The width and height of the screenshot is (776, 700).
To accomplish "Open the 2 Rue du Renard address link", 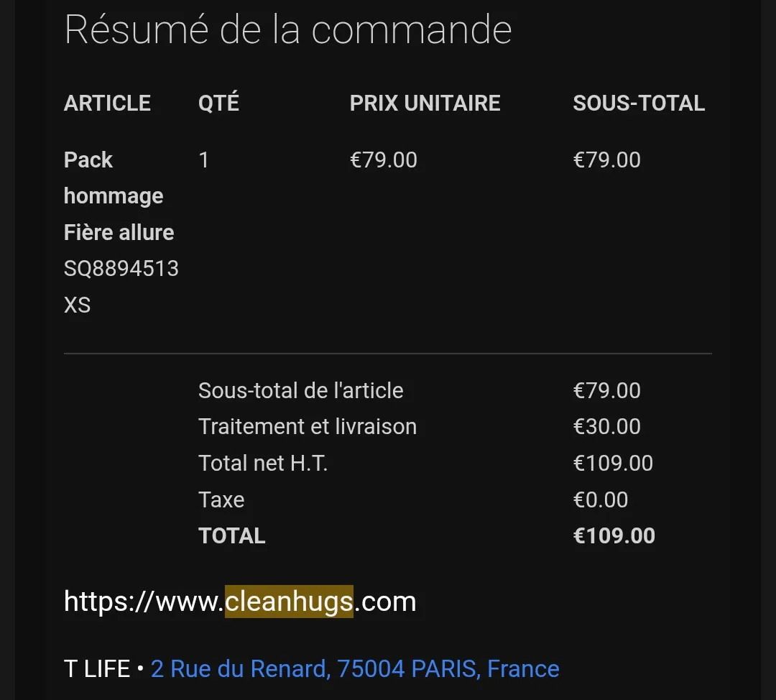I will [355, 668].
